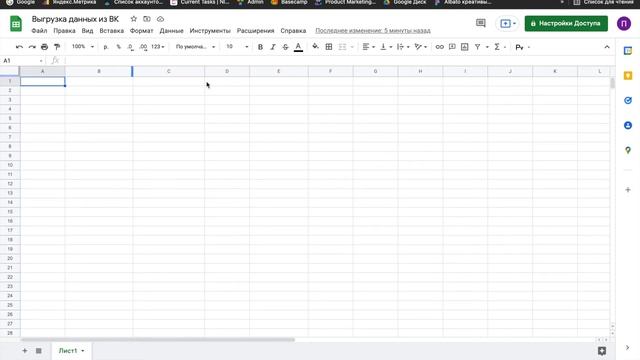Open the Справка menu
The height and width of the screenshot is (360, 640).
click(293, 31)
